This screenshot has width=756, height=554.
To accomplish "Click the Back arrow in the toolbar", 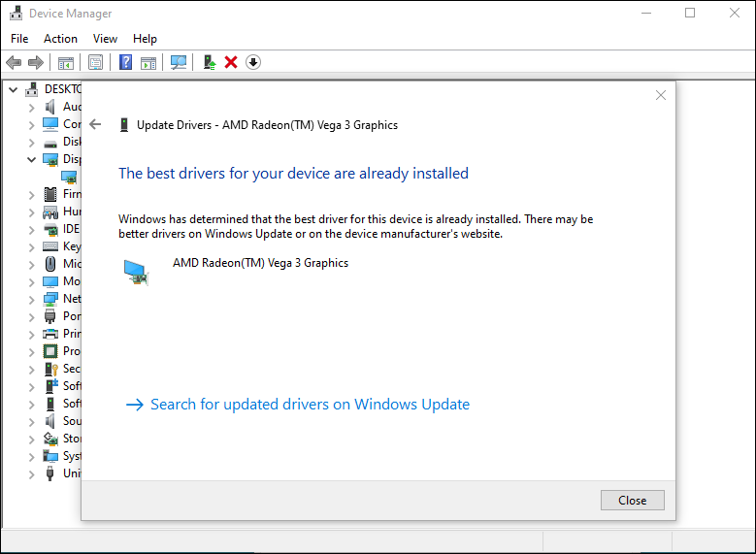I will point(14,62).
